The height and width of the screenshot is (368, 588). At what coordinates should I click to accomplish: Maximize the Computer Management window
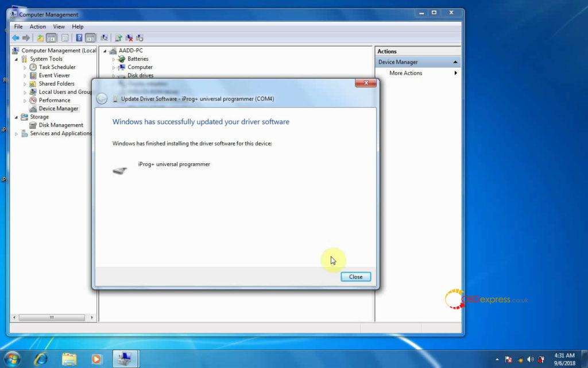pyautogui.click(x=434, y=13)
